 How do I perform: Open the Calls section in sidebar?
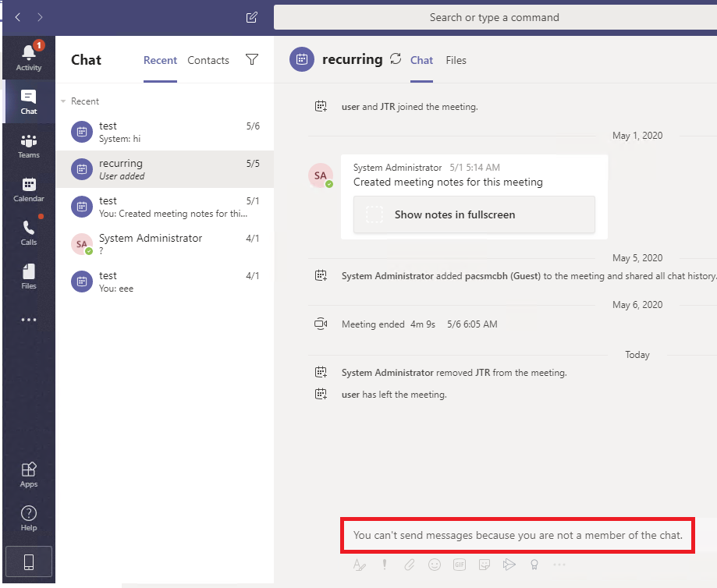coord(29,232)
